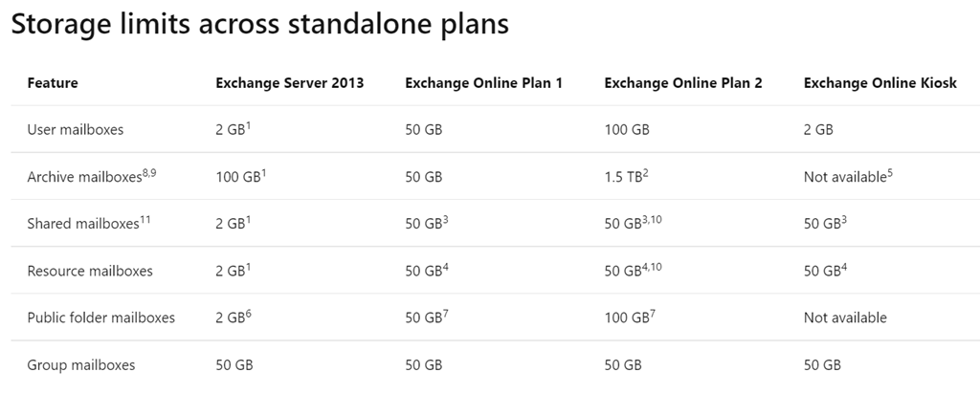The height and width of the screenshot is (394, 980).
Task: Open footnote 6 in Public folder mailboxes row
Action: coord(248,313)
